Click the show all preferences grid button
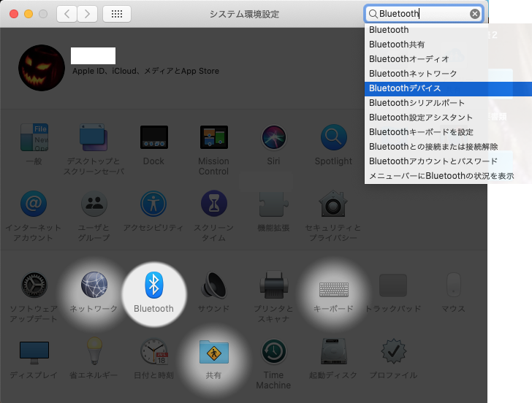This screenshot has height=403, width=532. [117, 14]
